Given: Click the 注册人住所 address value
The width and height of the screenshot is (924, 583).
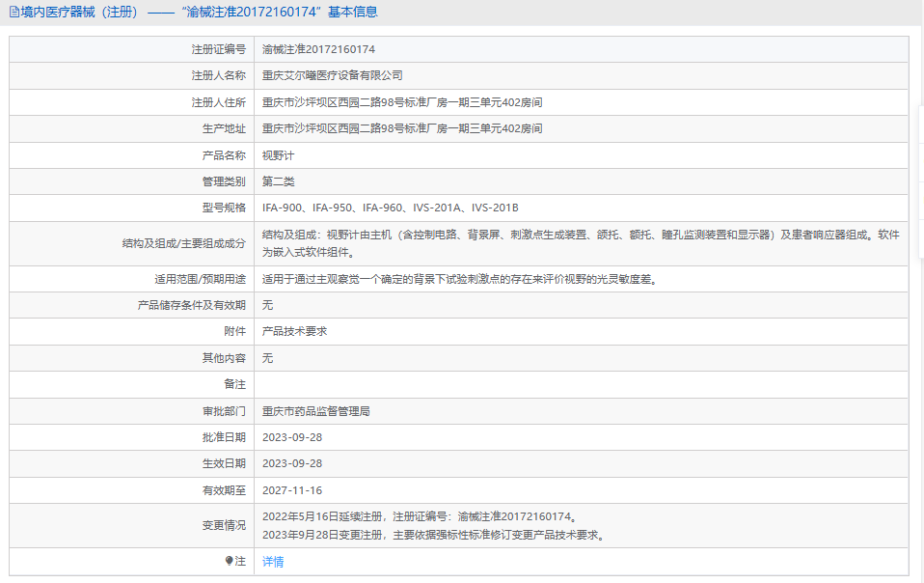Looking at the screenshot, I should click(x=402, y=102).
